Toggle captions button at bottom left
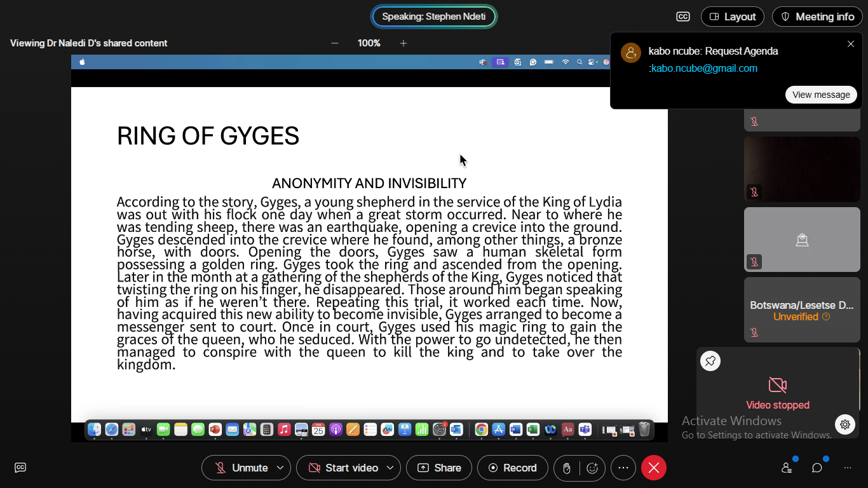This screenshot has width=868, height=488. click(20, 468)
